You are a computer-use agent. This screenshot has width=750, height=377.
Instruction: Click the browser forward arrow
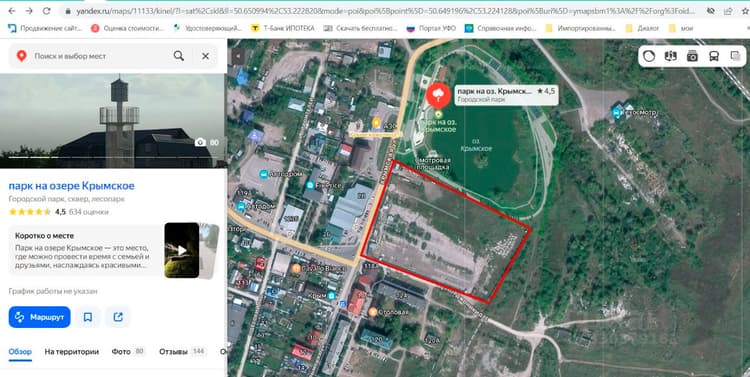tap(29, 11)
